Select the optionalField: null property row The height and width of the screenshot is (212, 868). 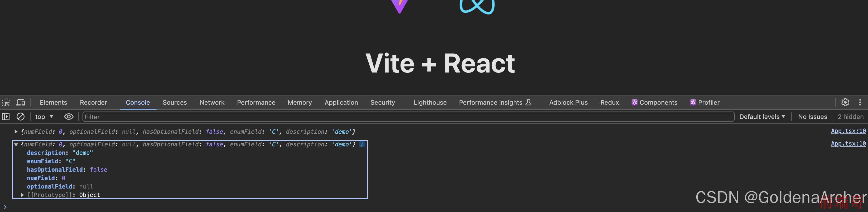[x=60, y=186]
